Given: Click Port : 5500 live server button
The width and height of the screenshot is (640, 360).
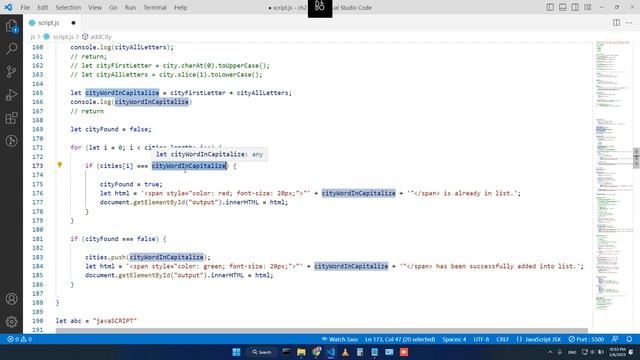Looking at the screenshot, I should (x=586, y=339).
